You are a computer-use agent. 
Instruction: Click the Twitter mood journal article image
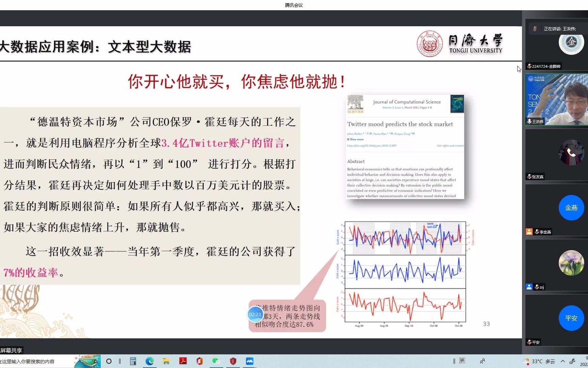pos(405,147)
